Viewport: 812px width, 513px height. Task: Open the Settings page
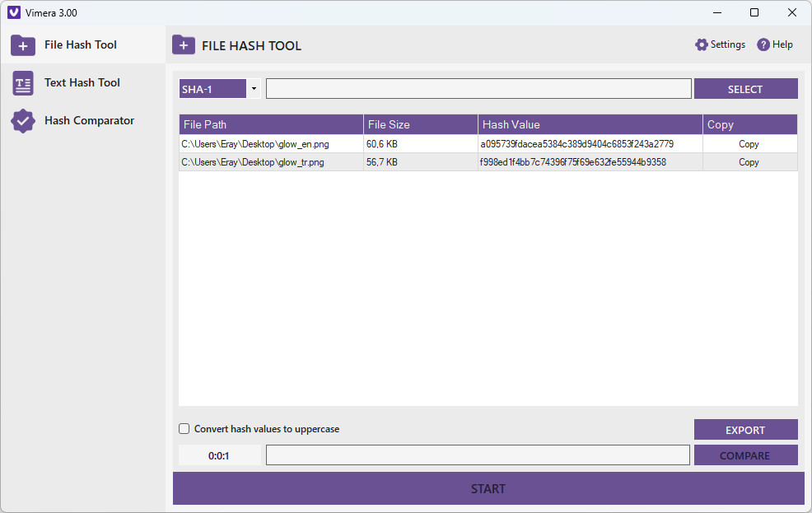point(721,44)
